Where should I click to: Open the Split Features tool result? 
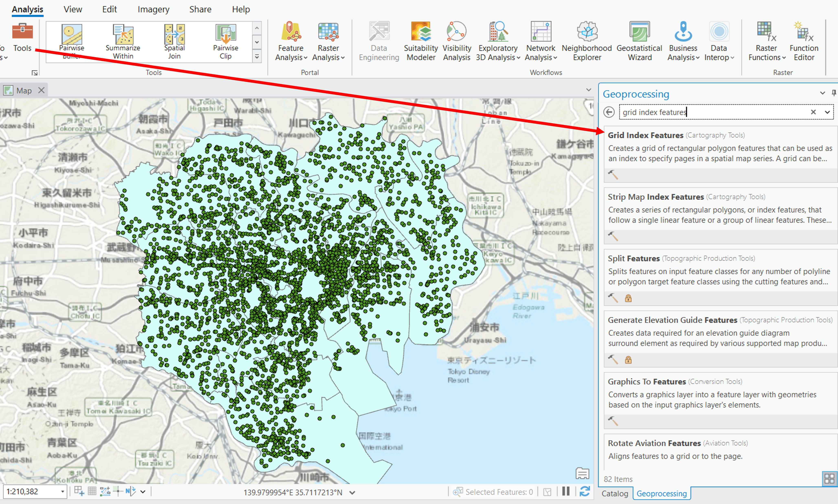[720, 278]
